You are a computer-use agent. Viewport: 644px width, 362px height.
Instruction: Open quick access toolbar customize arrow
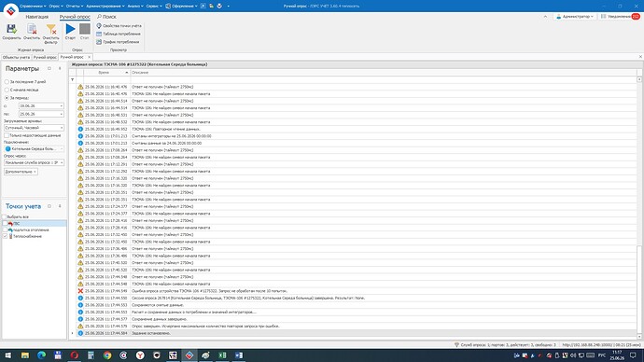pyautogui.click(x=229, y=7)
